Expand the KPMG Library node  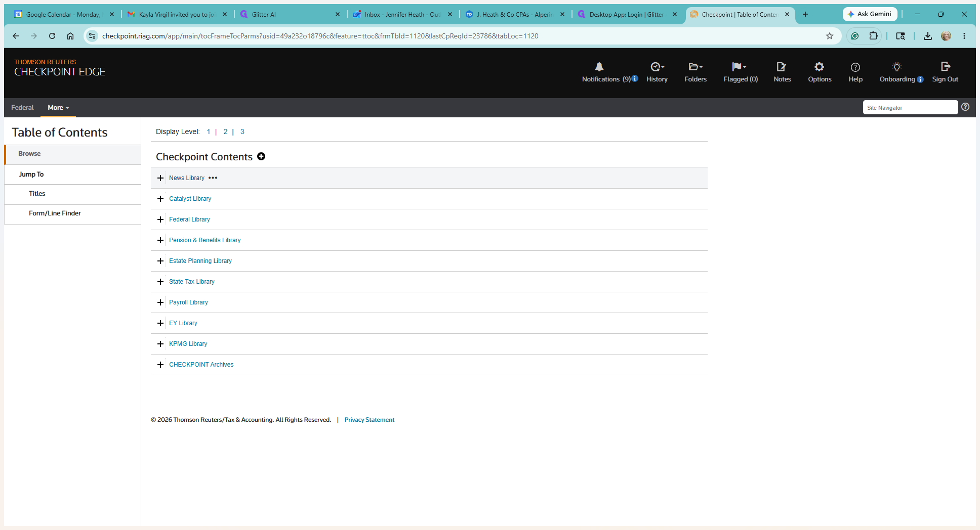[160, 344]
